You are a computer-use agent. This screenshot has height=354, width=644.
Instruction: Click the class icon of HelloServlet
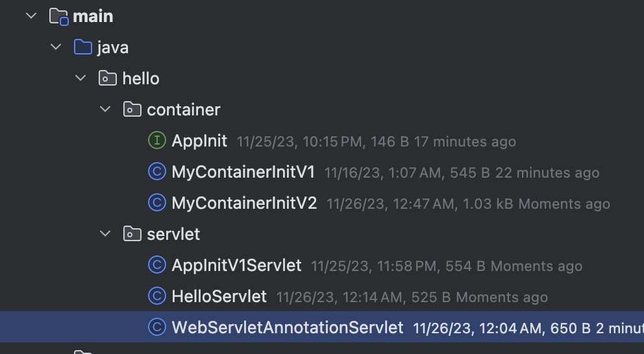coord(157,296)
